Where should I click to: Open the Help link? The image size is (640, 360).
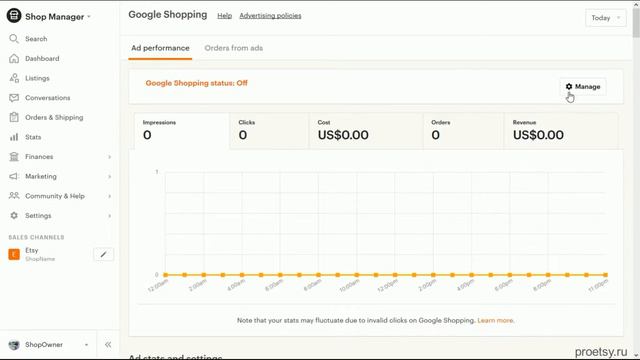click(224, 16)
